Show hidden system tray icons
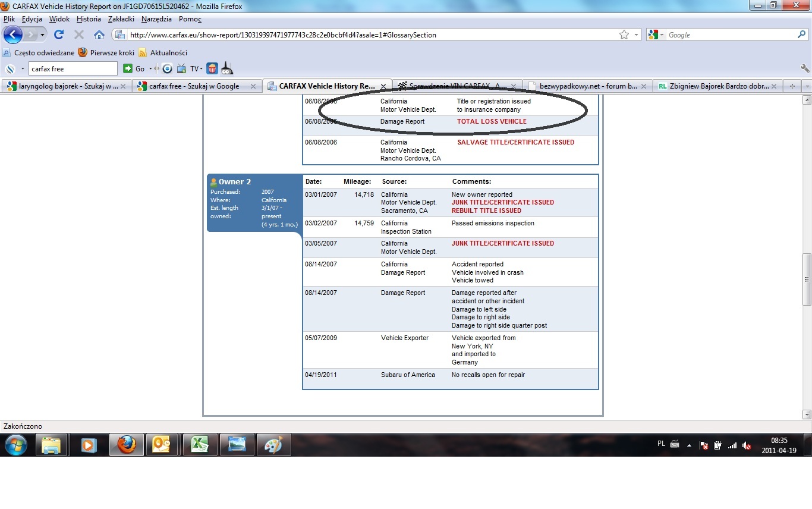This screenshot has width=812, height=509. coord(689,445)
